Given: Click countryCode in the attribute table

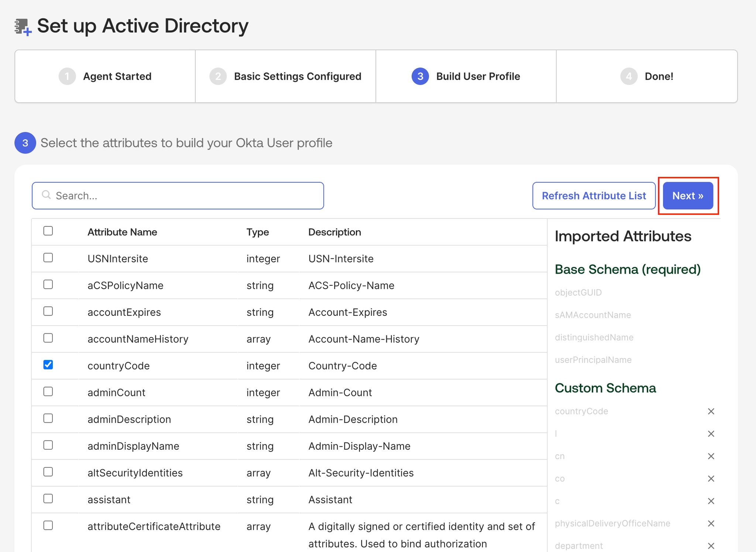Looking at the screenshot, I should (x=118, y=366).
